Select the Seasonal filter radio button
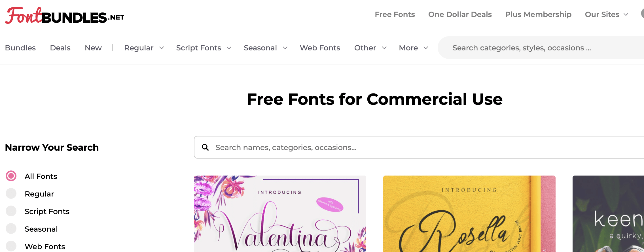This screenshot has width=644, height=252. pos(11,228)
